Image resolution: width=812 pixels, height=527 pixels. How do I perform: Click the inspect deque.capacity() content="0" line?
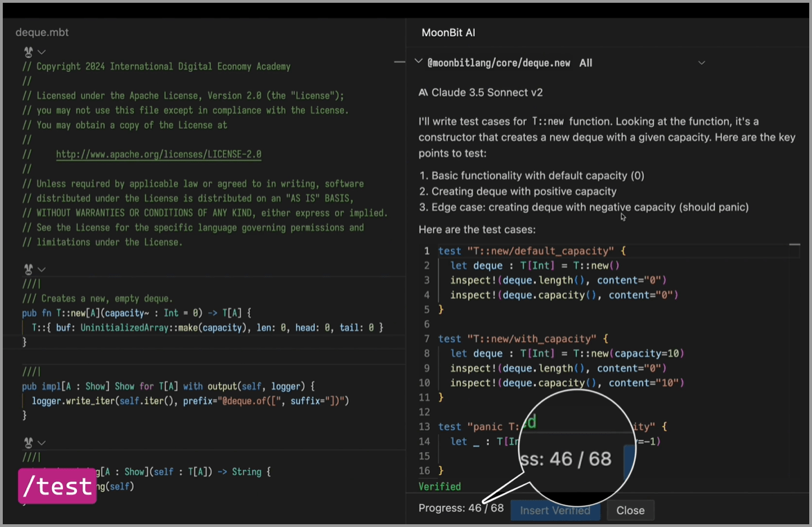tap(564, 295)
